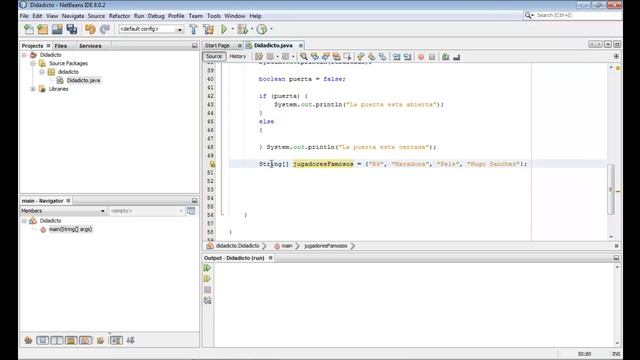Select Didadicto.java in Projects tree
The image size is (640, 360).
83,80
